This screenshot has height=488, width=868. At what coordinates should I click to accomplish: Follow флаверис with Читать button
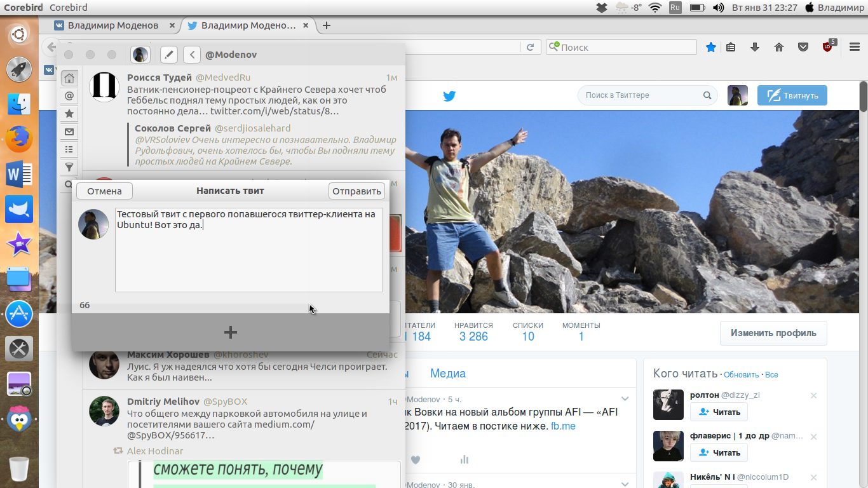(719, 452)
